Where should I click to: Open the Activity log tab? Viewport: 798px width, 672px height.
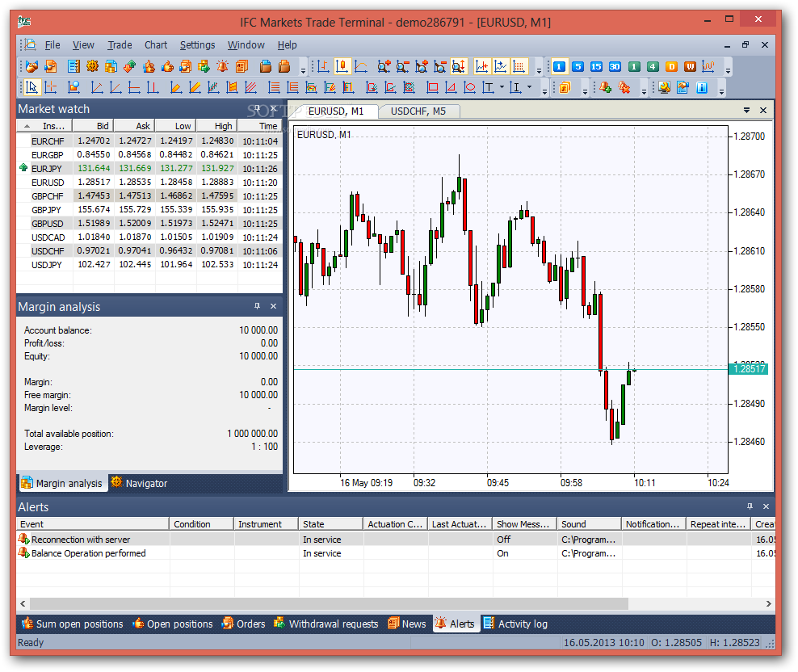tap(515, 624)
